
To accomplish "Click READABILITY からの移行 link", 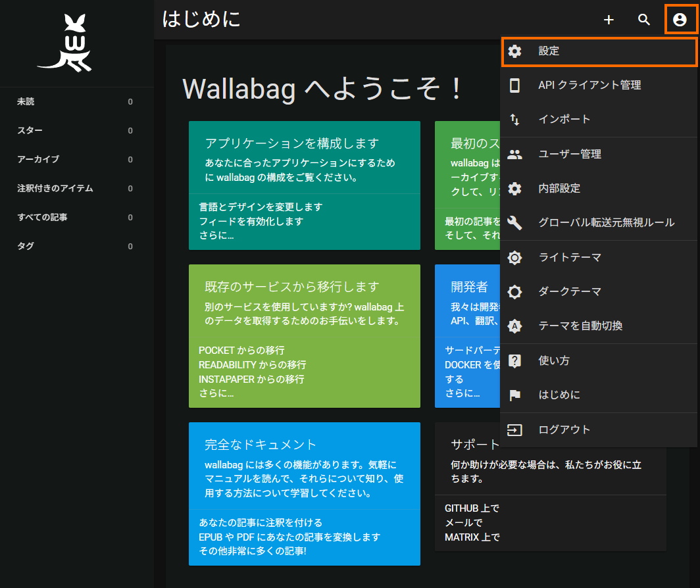I will tap(252, 365).
